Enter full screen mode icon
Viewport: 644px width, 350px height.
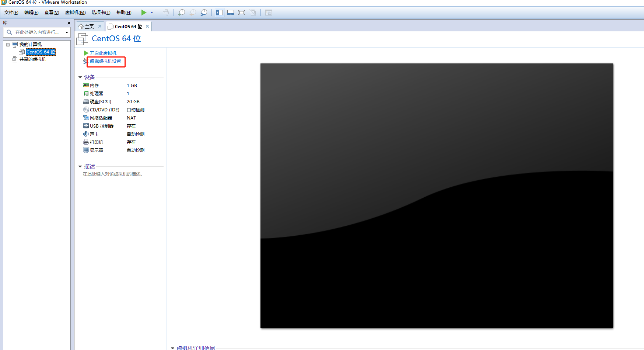pos(242,13)
